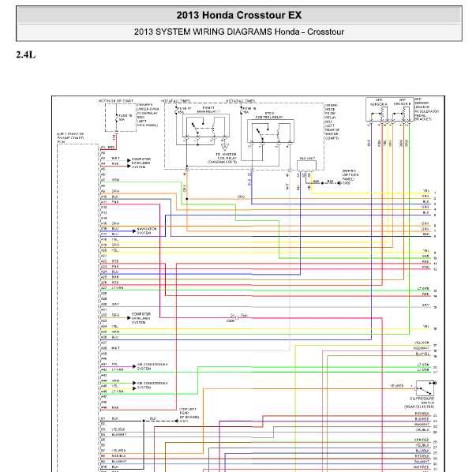Click the YEL/RED label beside oil pressure switch
Image resolution: width=476 pixels, height=472 pixels.
tap(396, 386)
